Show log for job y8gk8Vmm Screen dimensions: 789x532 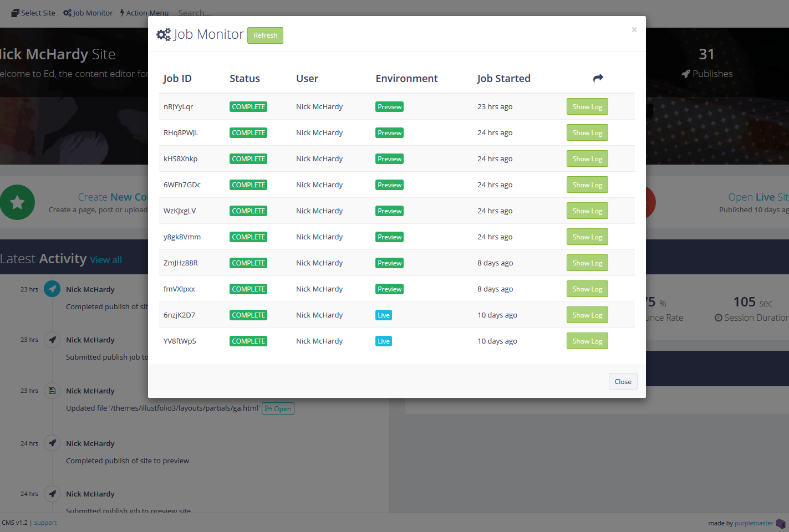(x=587, y=237)
